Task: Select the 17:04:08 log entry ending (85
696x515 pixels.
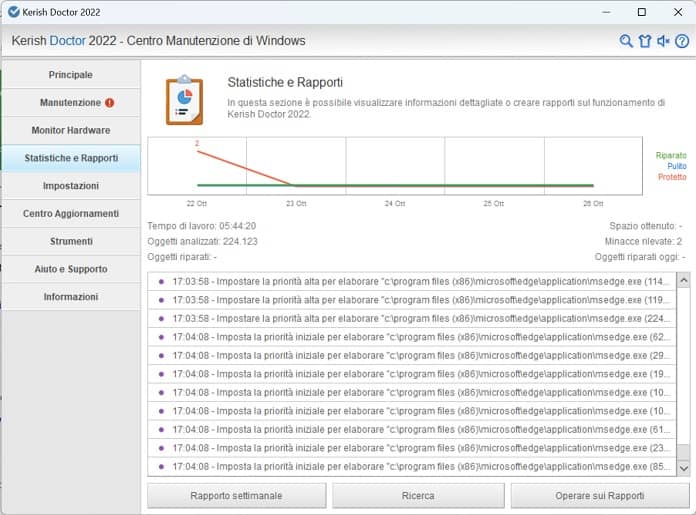Action: [411, 467]
